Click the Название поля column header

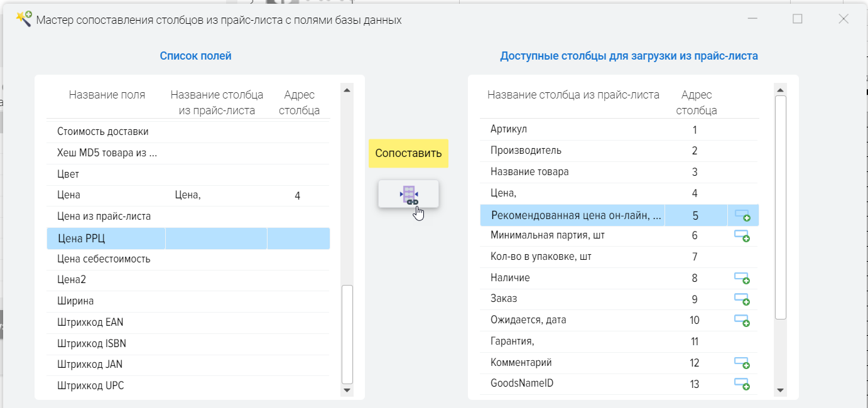coord(107,95)
